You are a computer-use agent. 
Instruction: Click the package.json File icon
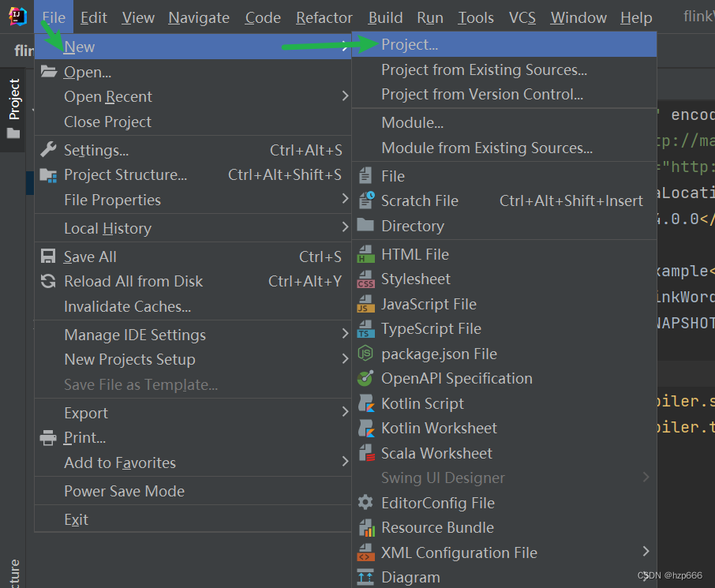365,354
